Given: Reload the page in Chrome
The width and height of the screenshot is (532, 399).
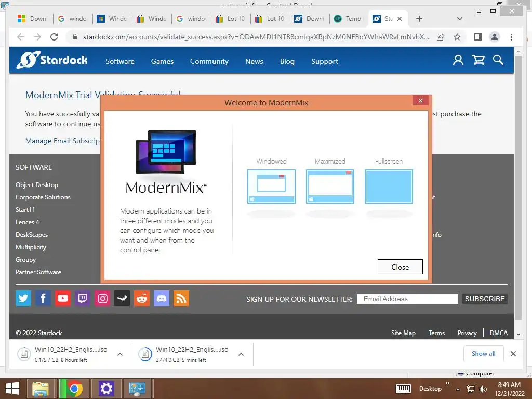Looking at the screenshot, I should coord(54,37).
